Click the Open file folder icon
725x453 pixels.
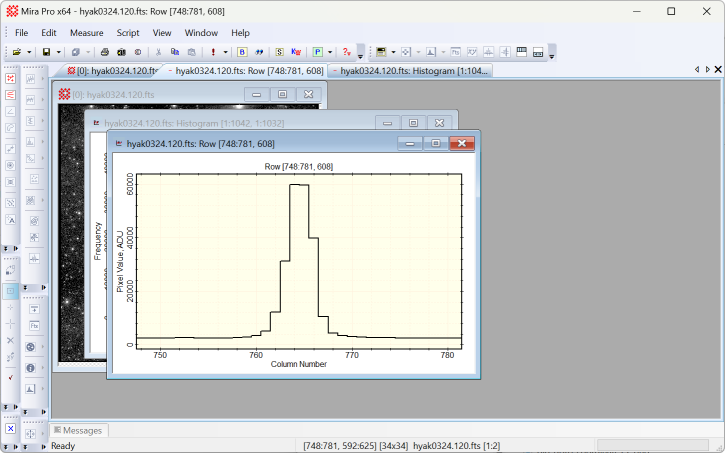click(x=17, y=52)
